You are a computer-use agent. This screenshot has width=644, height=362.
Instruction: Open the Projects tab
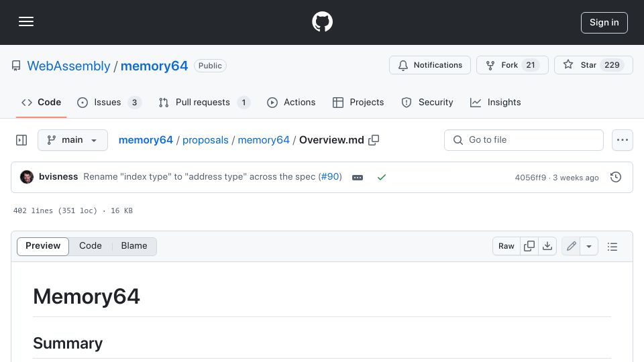(x=358, y=102)
